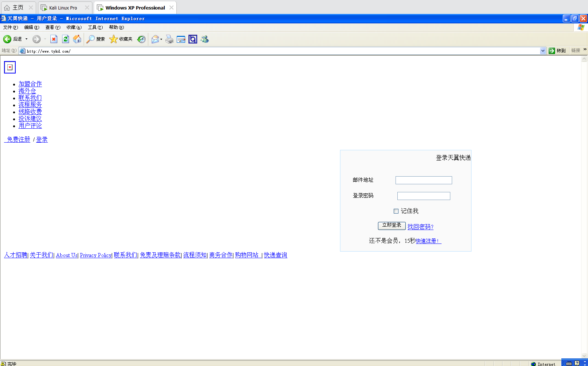Click the page scrollbar down arrow

click(584, 356)
